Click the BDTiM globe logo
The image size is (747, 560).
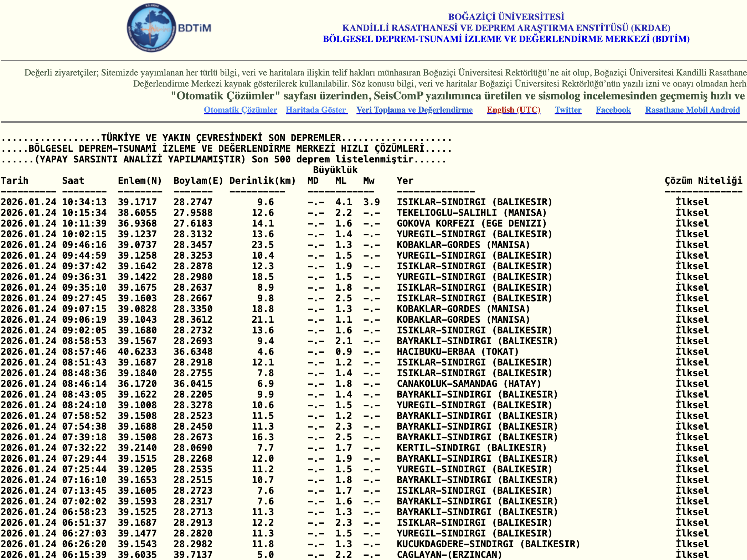[x=152, y=28]
